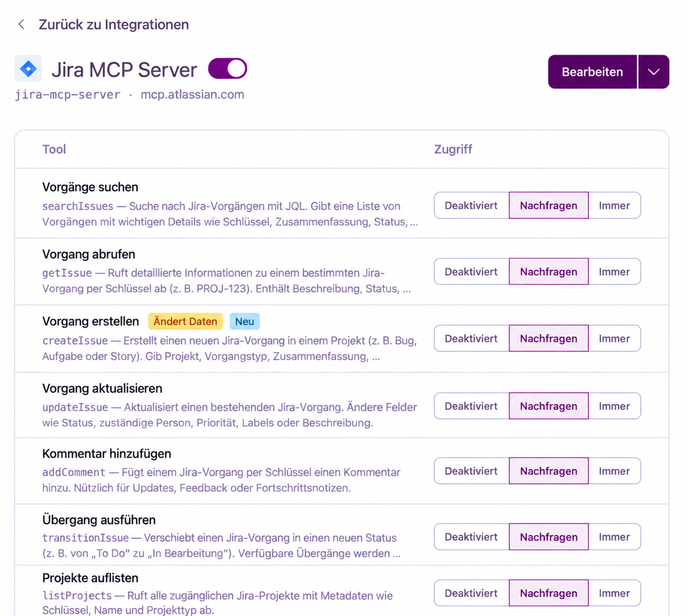Go back via Zurück zu Integrationen

pos(114,24)
